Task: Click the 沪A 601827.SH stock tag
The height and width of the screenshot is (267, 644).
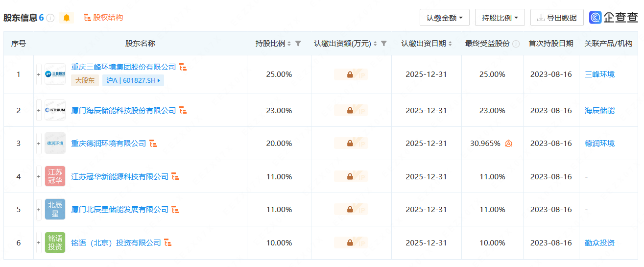Action: tap(133, 80)
